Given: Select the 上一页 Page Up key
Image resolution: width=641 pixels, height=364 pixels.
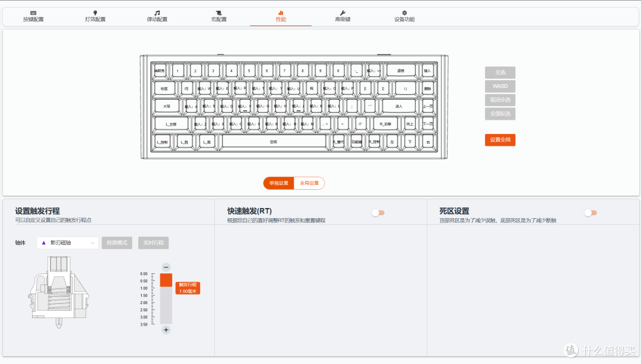Looking at the screenshot, I should point(427,106).
